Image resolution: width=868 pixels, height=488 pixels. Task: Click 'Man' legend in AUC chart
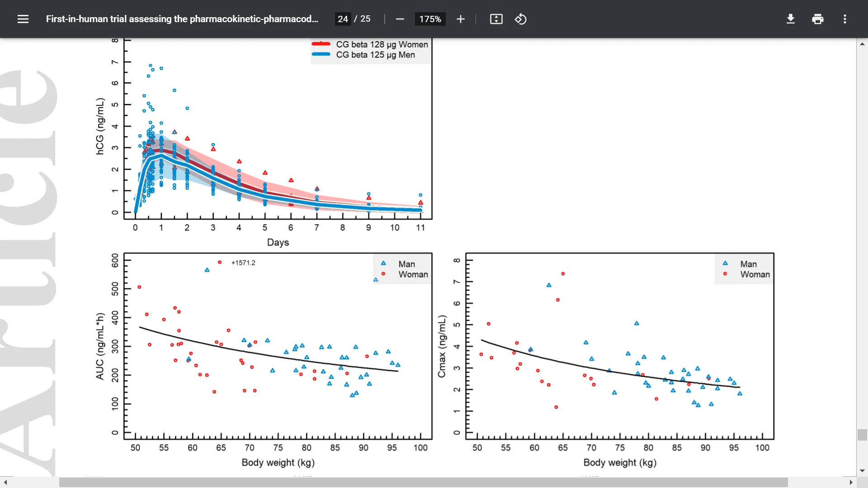click(406, 264)
